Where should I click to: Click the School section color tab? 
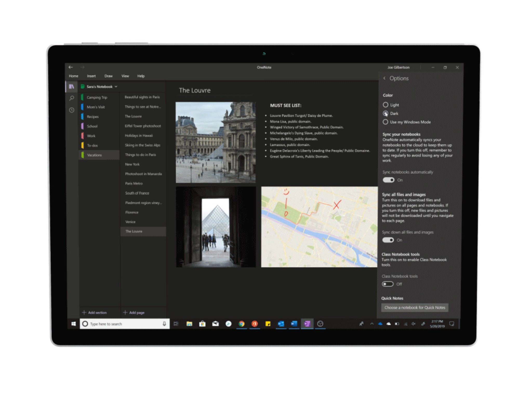[x=82, y=126]
